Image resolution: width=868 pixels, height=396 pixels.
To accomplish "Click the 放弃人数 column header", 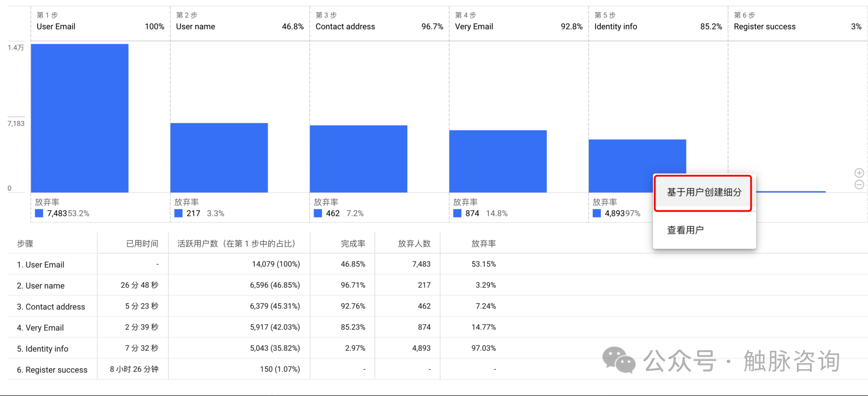I will pos(414,244).
